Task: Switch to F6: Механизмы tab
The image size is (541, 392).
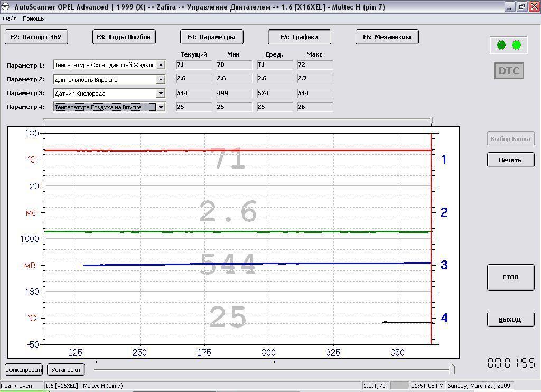Action: [387, 37]
